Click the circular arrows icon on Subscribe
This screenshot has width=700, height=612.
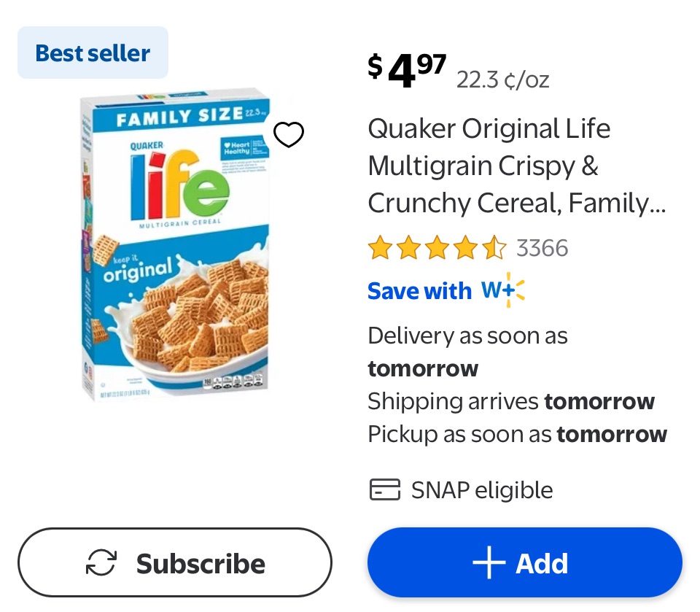tap(101, 563)
